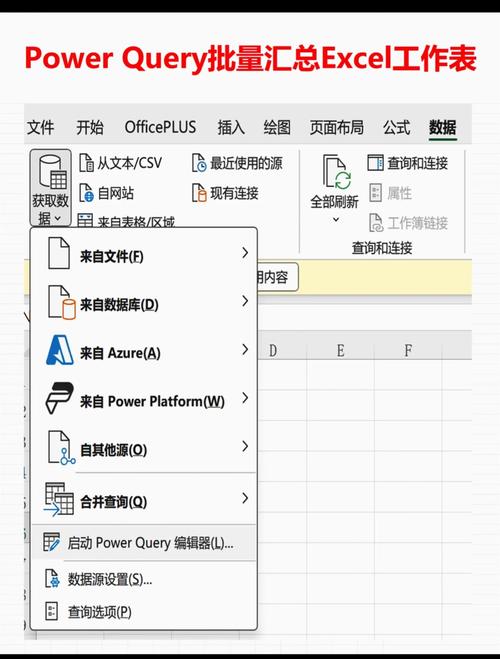Expand the 来自数据库(D) submenu arrow
The height and width of the screenshot is (659, 500).
pyautogui.click(x=245, y=301)
